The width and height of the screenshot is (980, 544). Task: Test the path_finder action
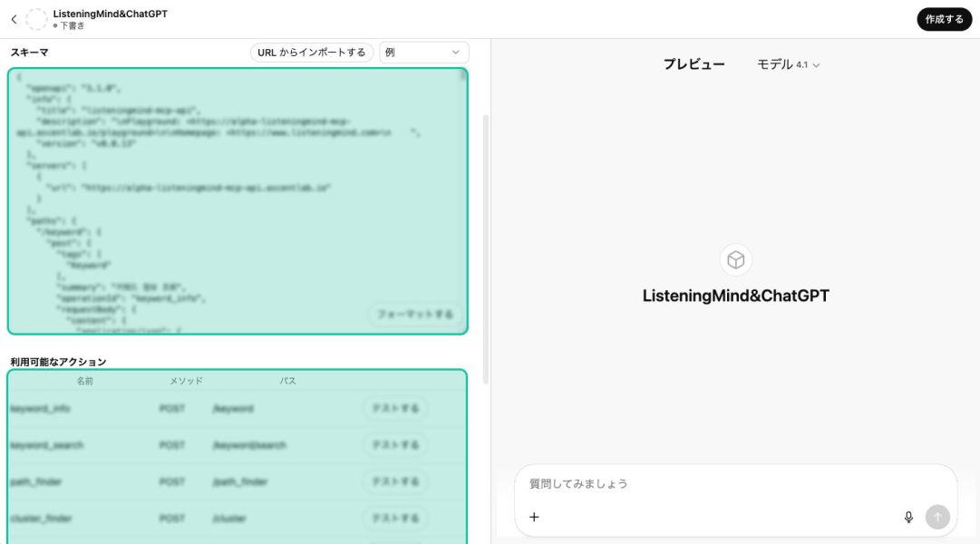pos(395,481)
